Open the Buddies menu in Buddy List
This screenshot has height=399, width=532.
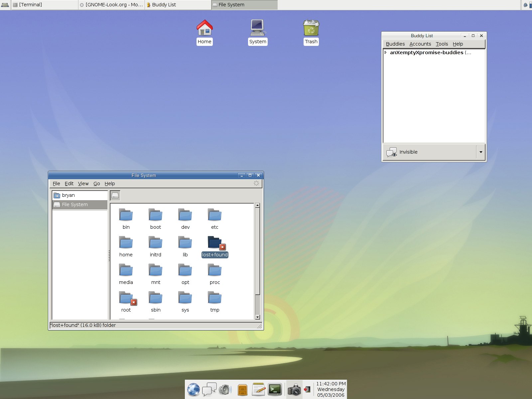[x=395, y=44]
